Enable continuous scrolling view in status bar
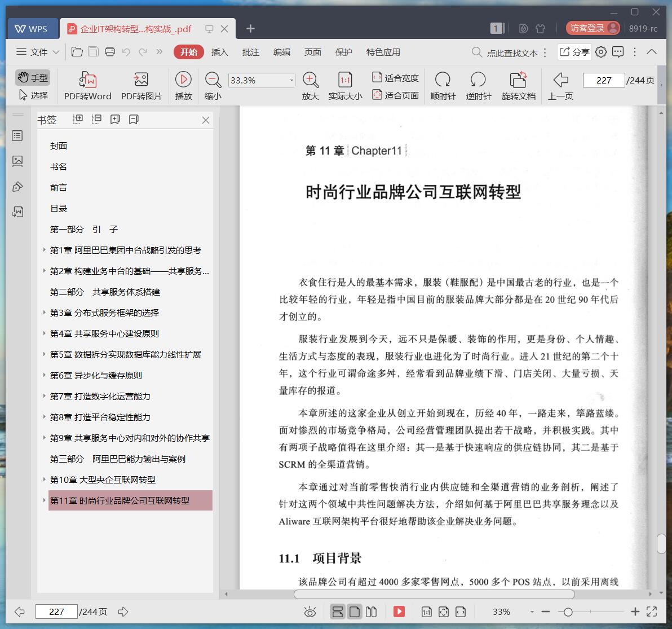The height and width of the screenshot is (629, 672). [x=337, y=612]
